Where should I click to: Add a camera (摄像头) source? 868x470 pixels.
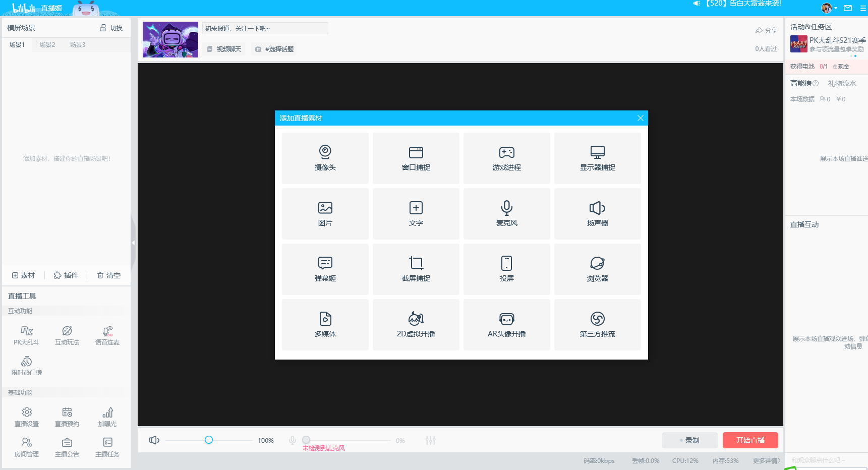pos(325,158)
